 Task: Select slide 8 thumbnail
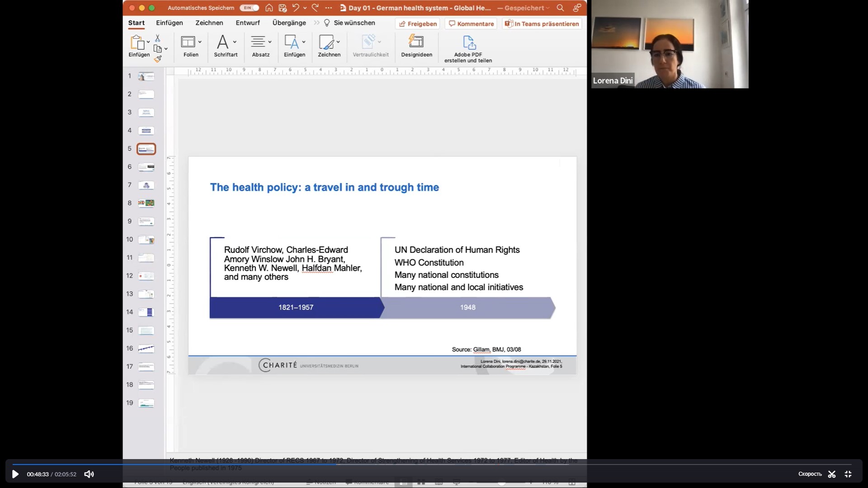146,203
